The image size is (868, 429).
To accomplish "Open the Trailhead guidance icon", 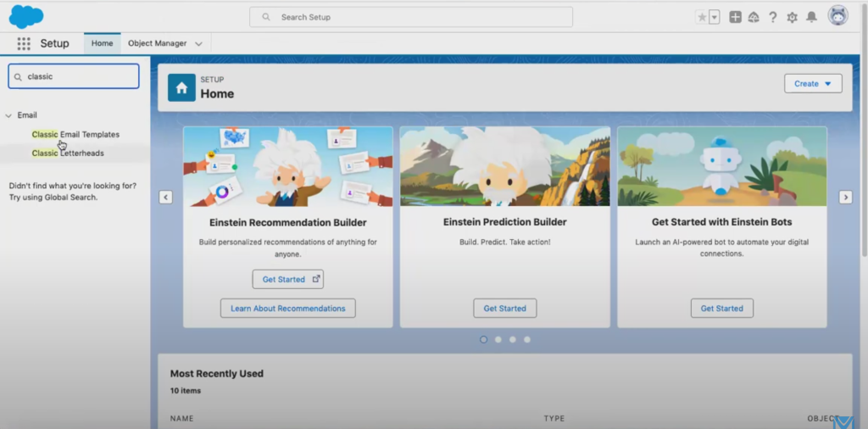I will point(754,17).
